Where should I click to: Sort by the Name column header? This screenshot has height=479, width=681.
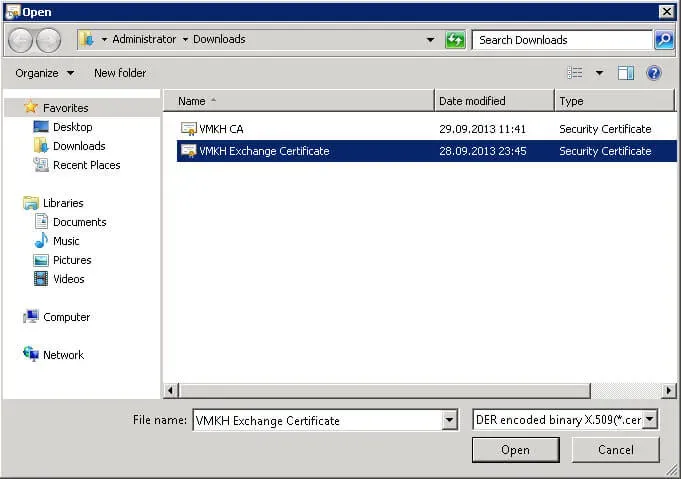point(299,101)
